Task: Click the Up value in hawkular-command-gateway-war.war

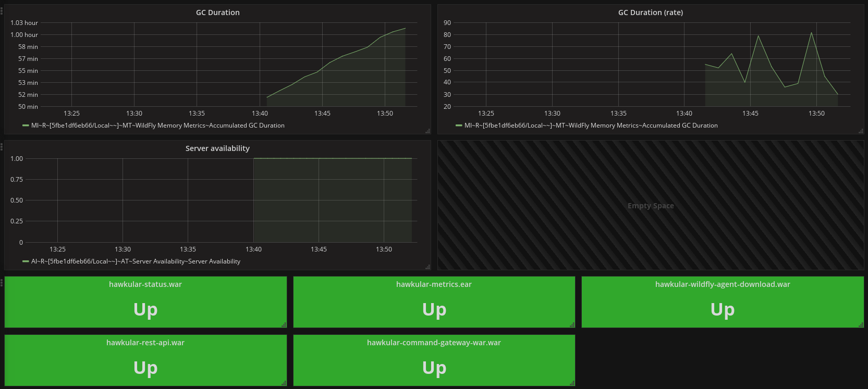Action: 434,368
